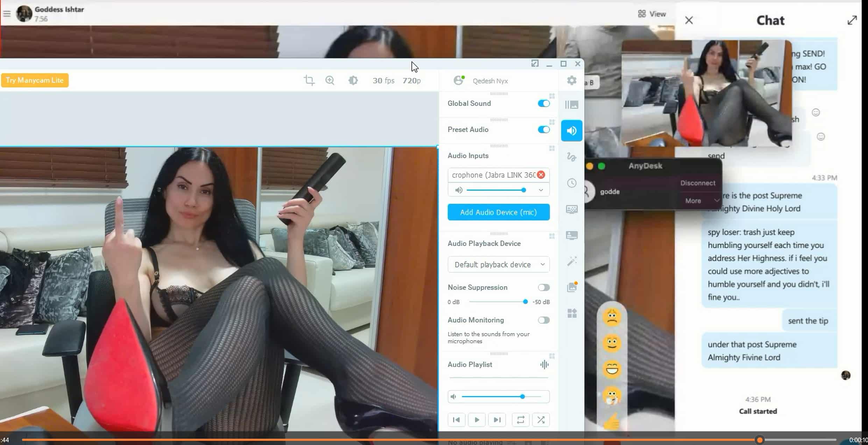Toggle Global Sound off
The image size is (868, 445).
click(x=544, y=103)
